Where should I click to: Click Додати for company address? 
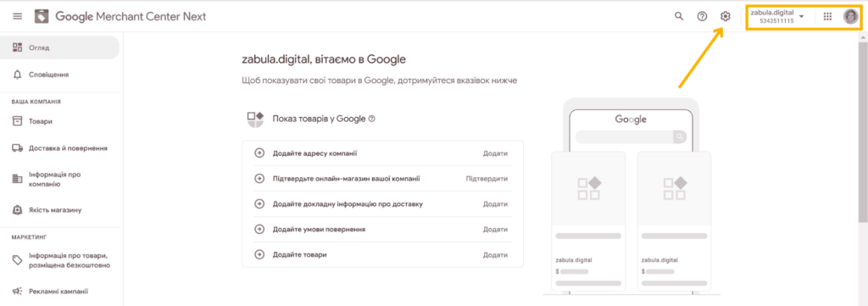click(495, 153)
